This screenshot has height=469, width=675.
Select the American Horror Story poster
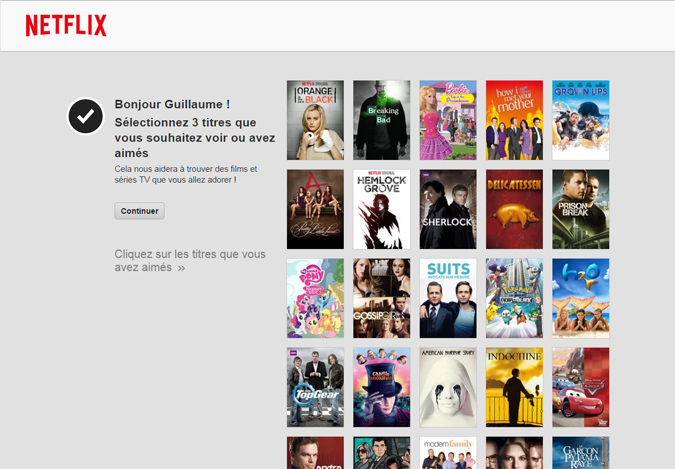(x=447, y=387)
